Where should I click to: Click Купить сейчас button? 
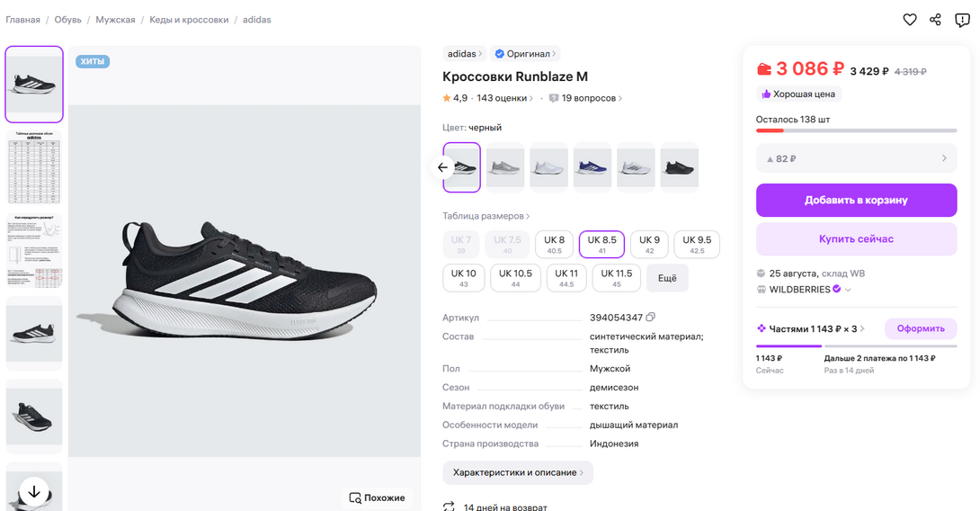856,239
